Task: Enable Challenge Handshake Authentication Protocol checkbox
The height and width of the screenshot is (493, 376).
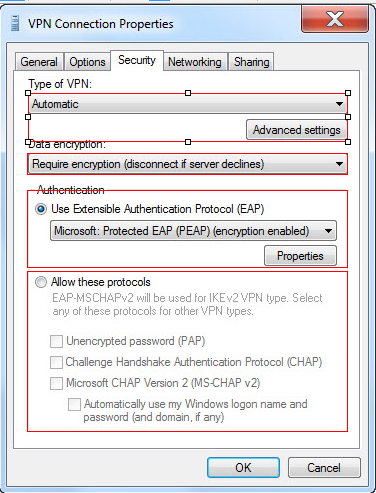Action: [56, 362]
